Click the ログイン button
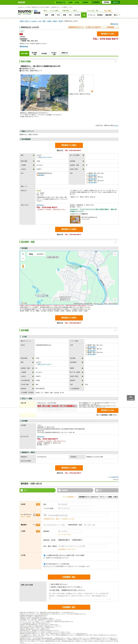138x644 pixels. point(115,2)
